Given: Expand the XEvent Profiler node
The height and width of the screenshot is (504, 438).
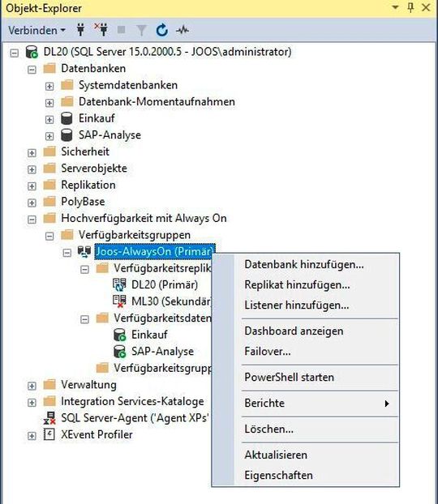Looking at the screenshot, I should 32,436.
